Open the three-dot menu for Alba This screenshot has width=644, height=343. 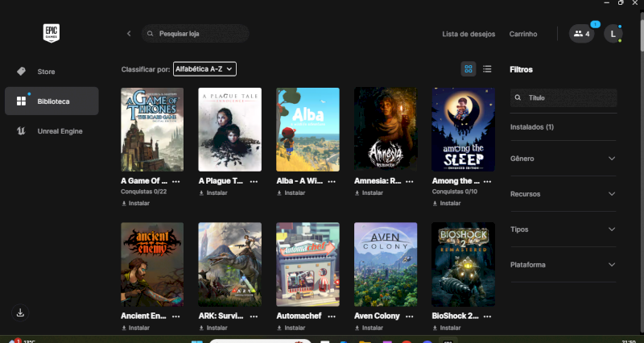point(332,181)
